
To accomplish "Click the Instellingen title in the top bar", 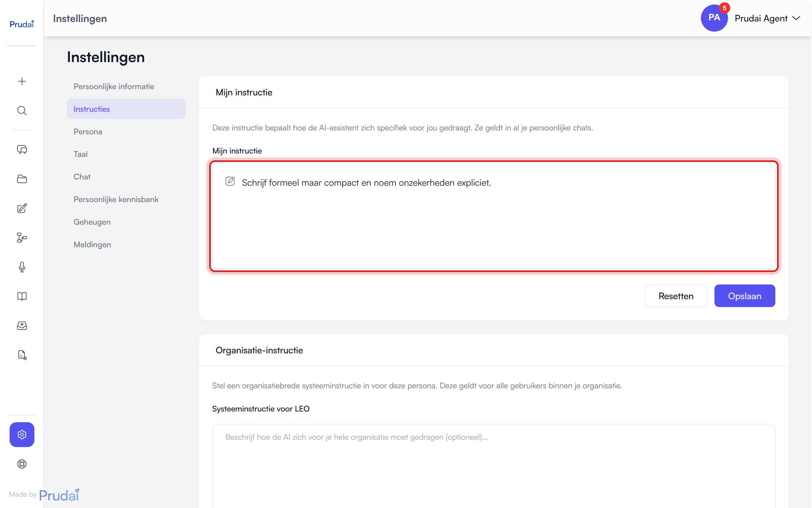I will [80, 18].
